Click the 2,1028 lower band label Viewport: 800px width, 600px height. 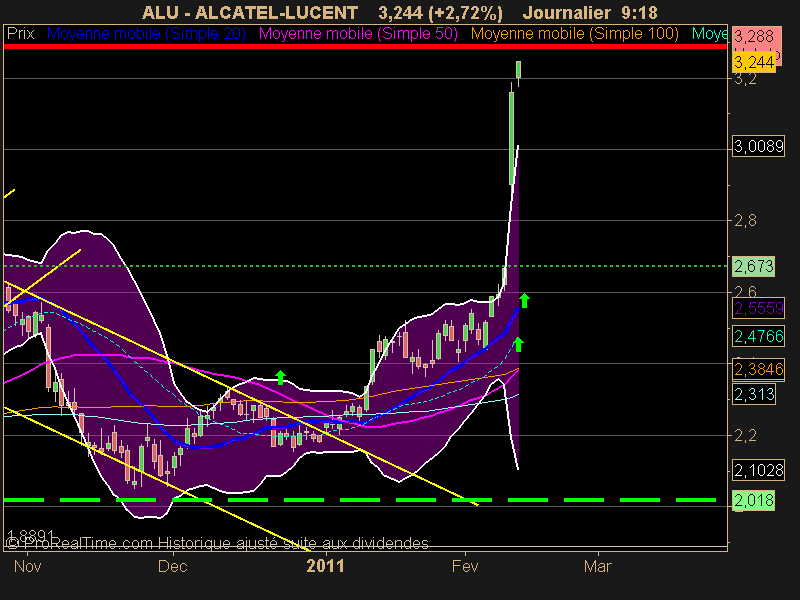click(x=758, y=470)
